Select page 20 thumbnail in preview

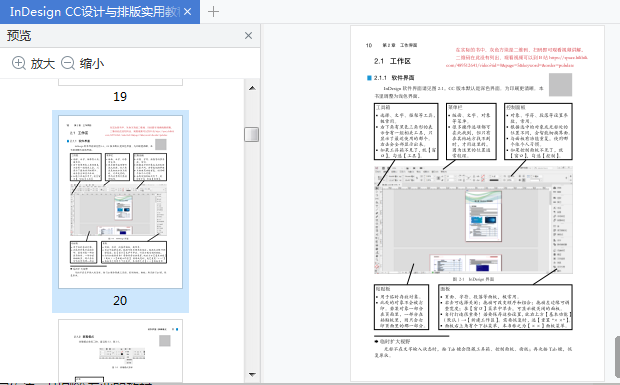(120, 202)
